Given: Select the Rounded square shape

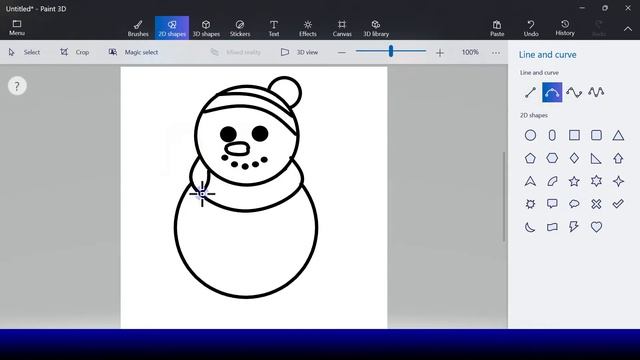Looking at the screenshot, I should (x=596, y=135).
